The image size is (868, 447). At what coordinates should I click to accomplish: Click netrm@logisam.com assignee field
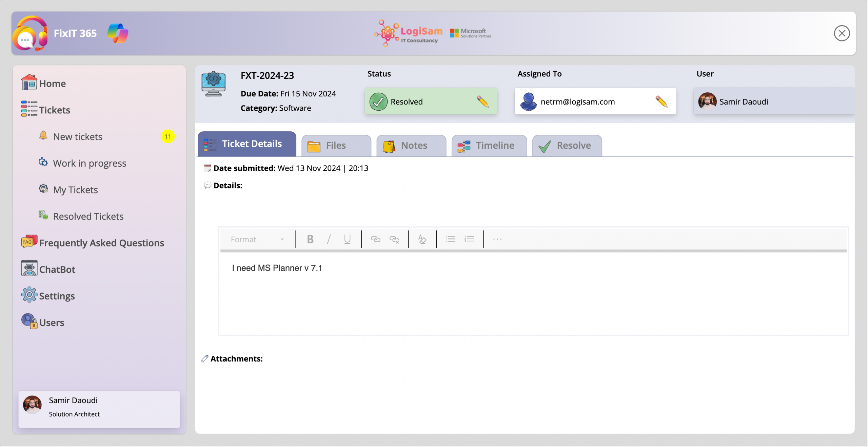tap(595, 101)
